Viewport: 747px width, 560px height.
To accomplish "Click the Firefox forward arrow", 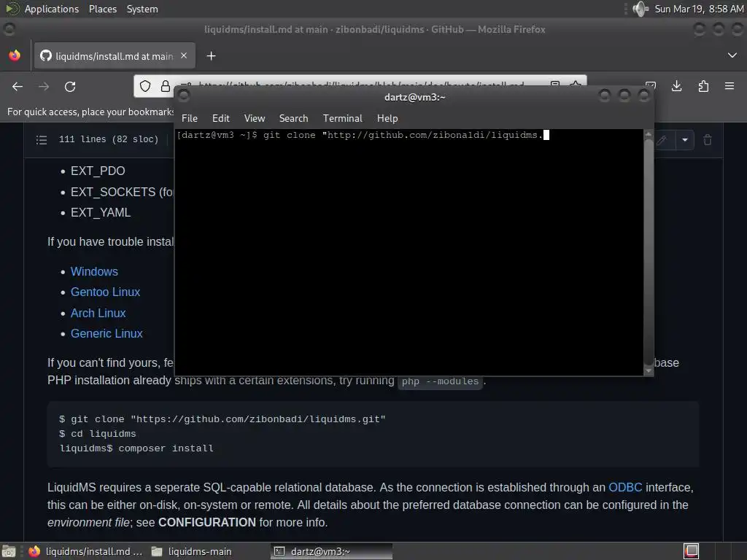I will point(44,87).
